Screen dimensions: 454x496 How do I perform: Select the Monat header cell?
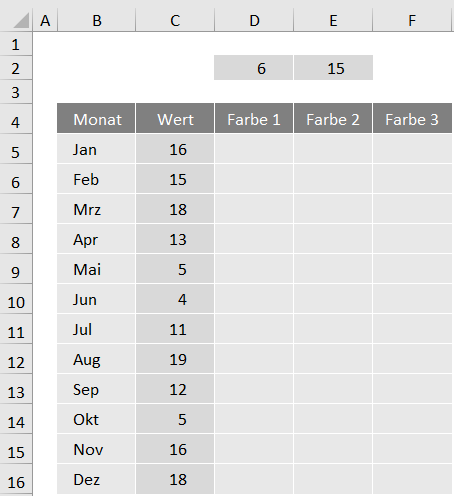pos(96,118)
